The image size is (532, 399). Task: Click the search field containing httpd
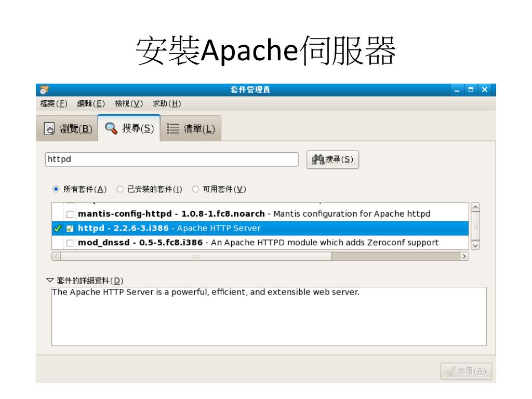tap(171, 159)
